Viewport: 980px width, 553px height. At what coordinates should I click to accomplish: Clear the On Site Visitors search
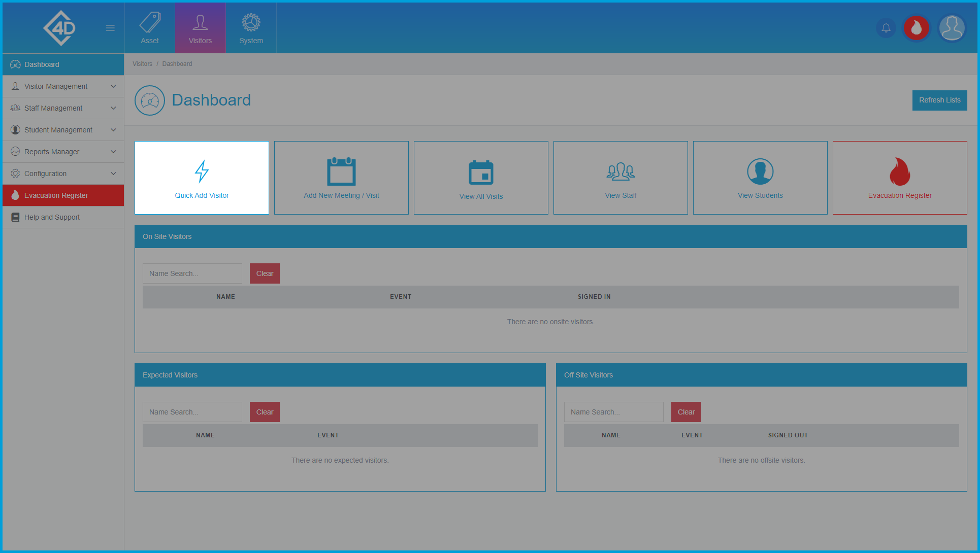pos(265,273)
